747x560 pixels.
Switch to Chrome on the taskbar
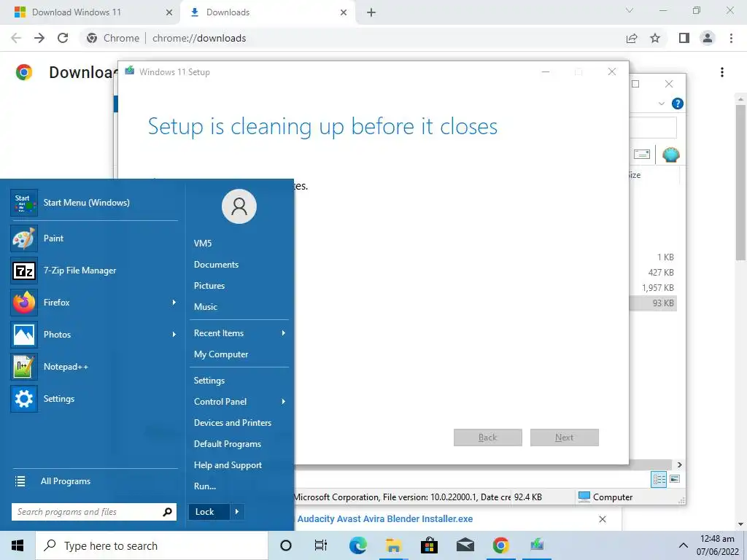(x=500, y=545)
